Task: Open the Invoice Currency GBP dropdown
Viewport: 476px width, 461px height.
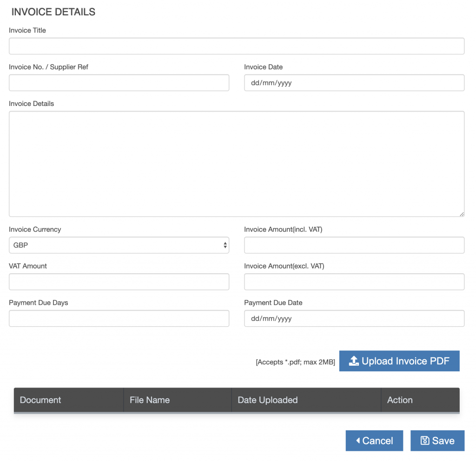Action: tap(119, 245)
